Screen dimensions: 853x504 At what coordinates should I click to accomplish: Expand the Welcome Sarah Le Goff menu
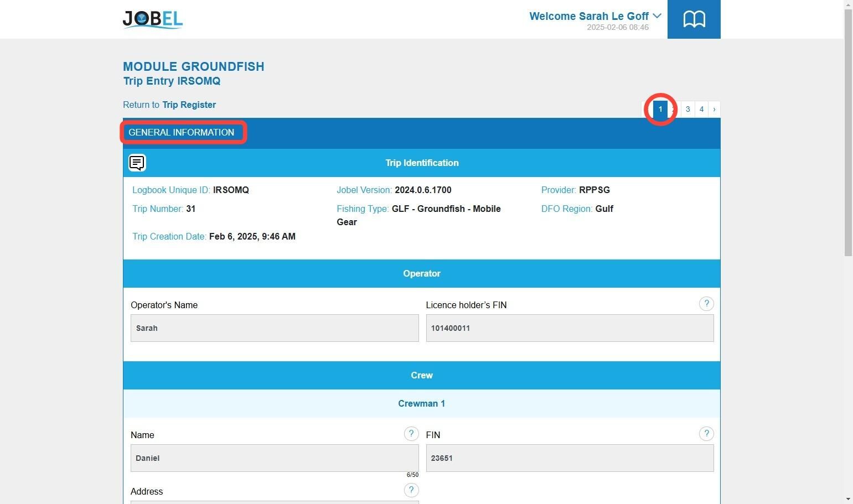tap(595, 16)
